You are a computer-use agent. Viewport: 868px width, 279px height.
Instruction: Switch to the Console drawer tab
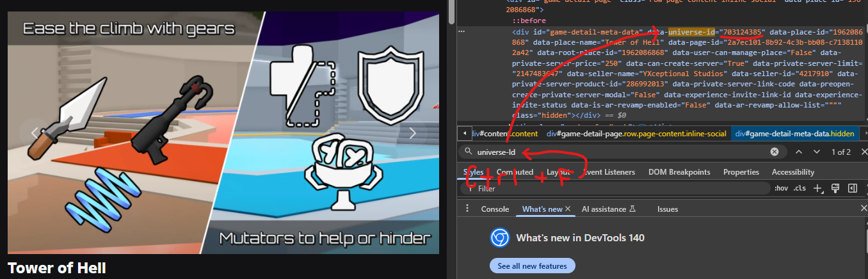click(495, 209)
